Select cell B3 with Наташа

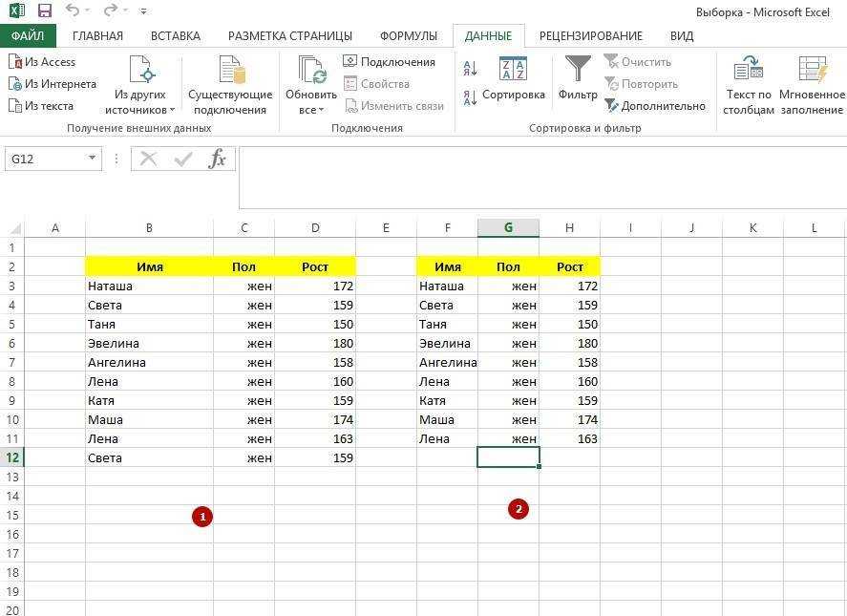(149, 286)
